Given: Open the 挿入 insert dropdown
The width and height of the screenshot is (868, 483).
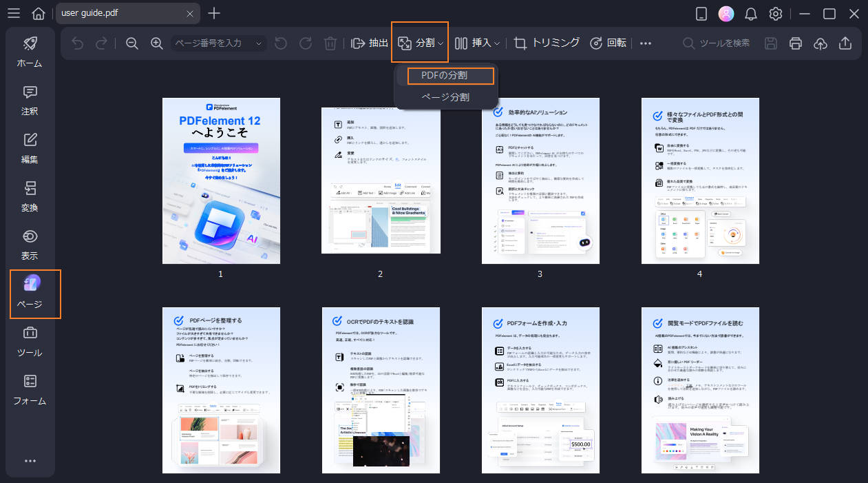Looking at the screenshot, I should pyautogui.click(x=477, y=43).
